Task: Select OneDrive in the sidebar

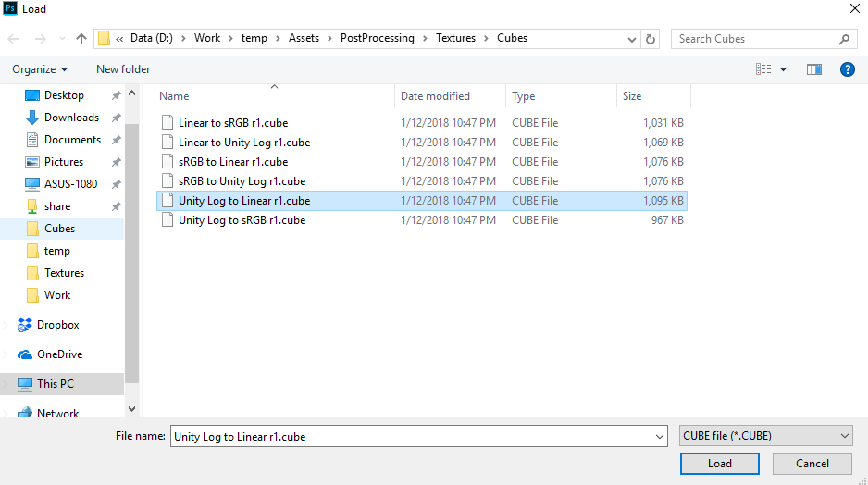Action: [x=59, y=354]
